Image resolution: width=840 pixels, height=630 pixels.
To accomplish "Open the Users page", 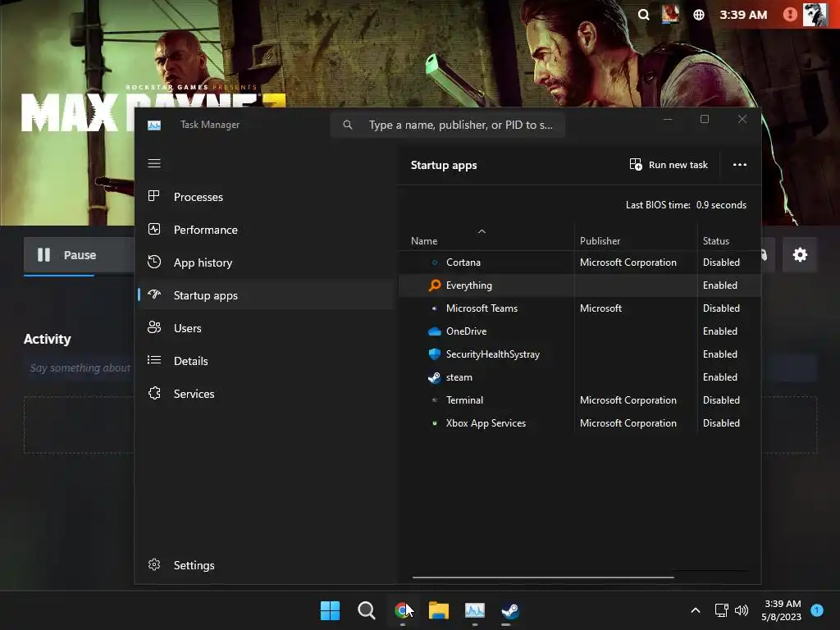I will click(x=266, y=328).
